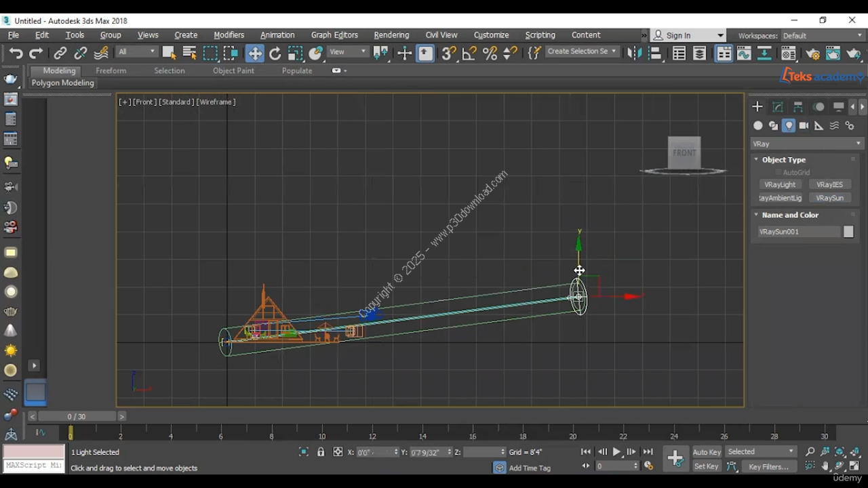Open the Mirror tool in toolbar
Screen dimensions: 868x488
point(633,54)
